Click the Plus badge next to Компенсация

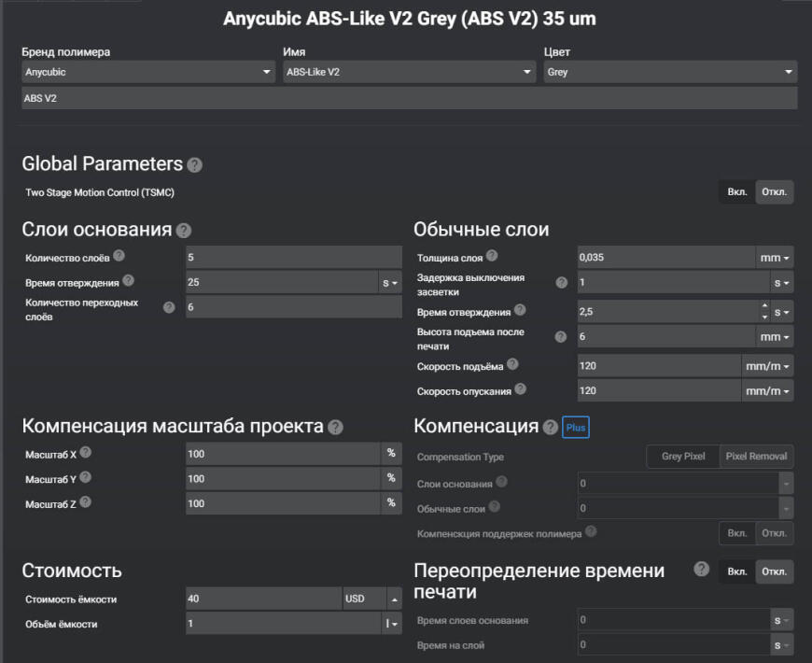click(x=576, y=427)
